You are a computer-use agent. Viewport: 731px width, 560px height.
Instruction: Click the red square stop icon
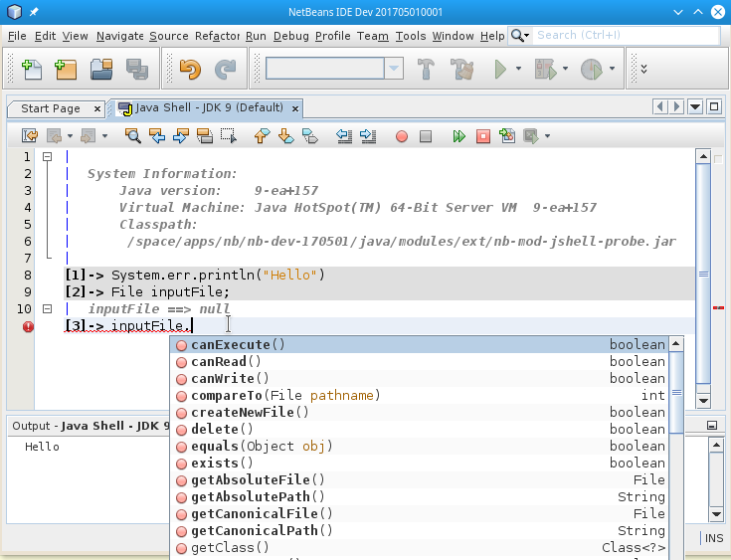[483, 136]
